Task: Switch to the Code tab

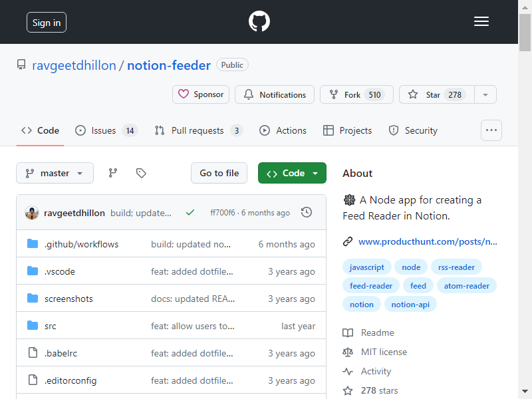Action: pos(40,130)
